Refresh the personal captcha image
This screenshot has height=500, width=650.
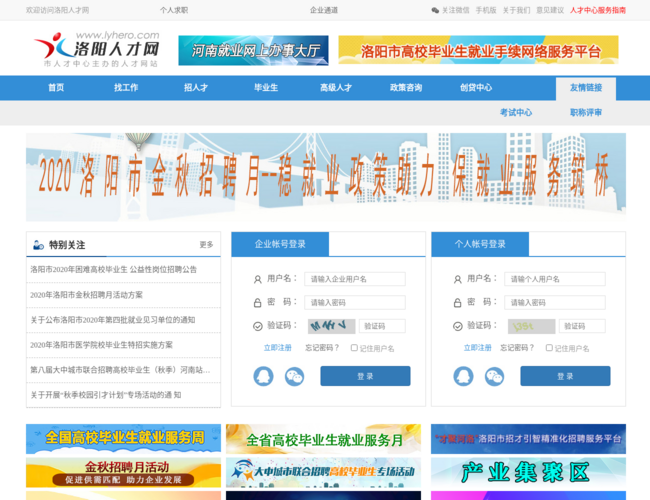pos(531,326)
